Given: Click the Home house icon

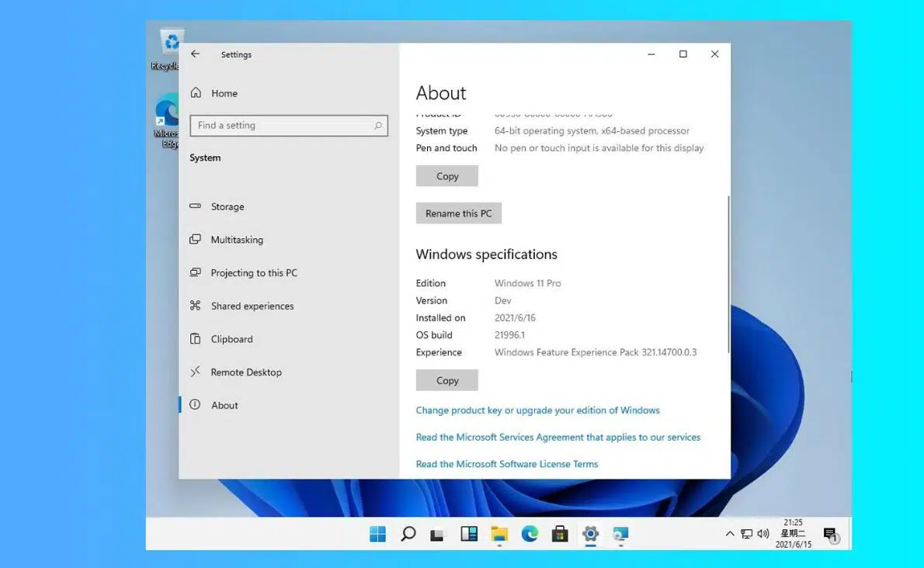Looking at the screenshot, I should tap(196, 92).
